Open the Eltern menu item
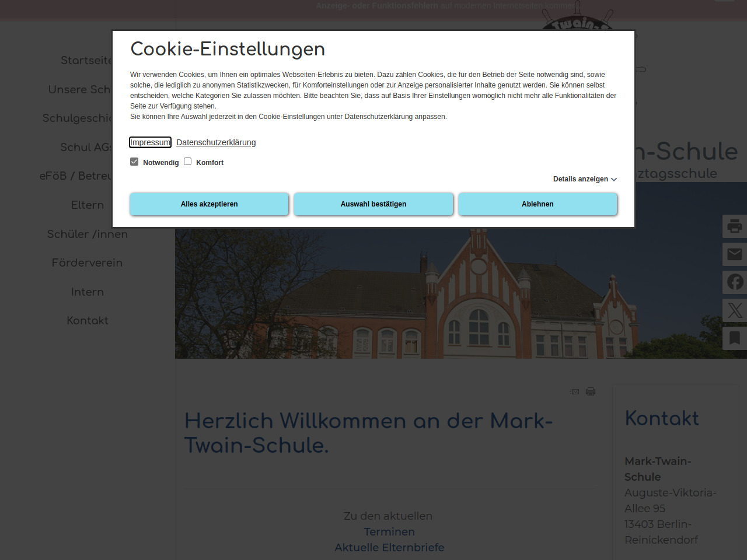 coord(88,205)
